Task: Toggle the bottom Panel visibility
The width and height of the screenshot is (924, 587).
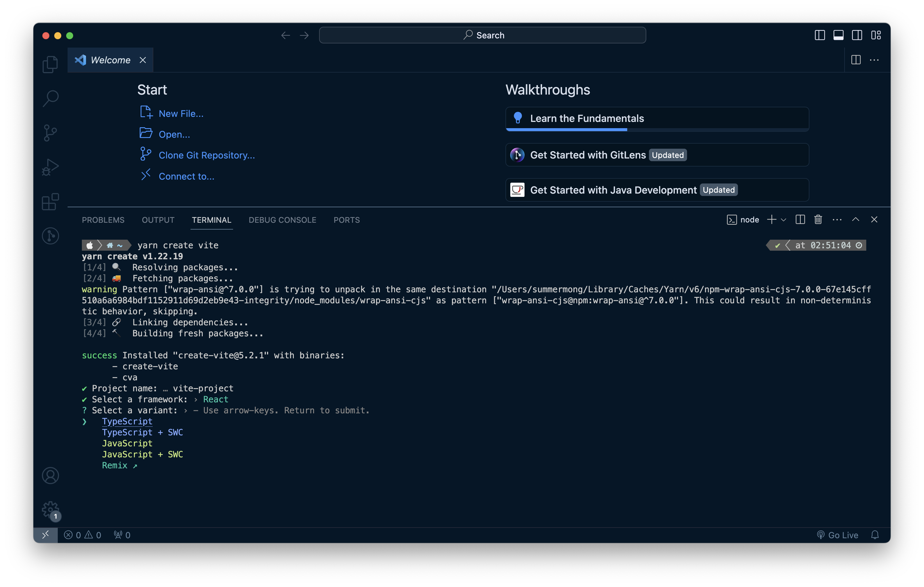Action: click(839, 35)
